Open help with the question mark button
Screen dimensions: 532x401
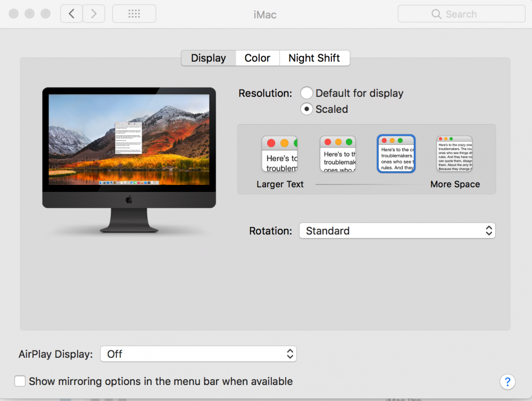tap(507, 382)
